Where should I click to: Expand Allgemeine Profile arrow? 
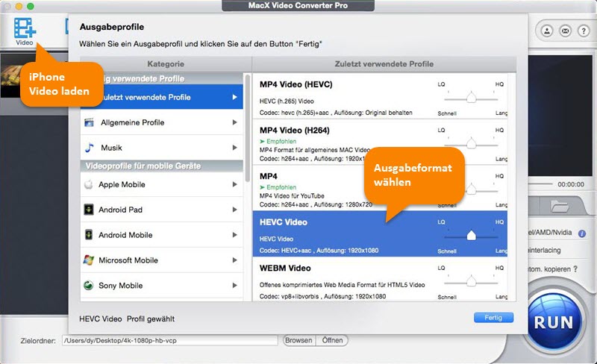[234, 122]
